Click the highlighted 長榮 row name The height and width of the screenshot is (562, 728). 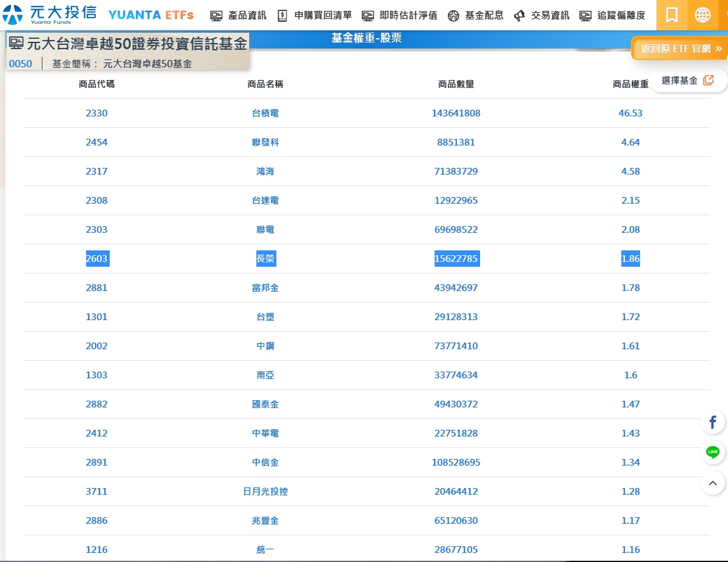265,259
